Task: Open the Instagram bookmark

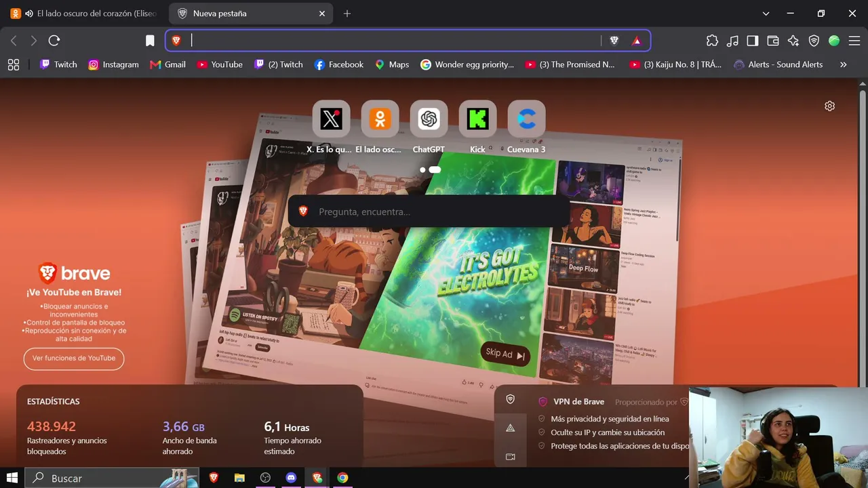Action: pyautogui.click(x=113, y=64)
